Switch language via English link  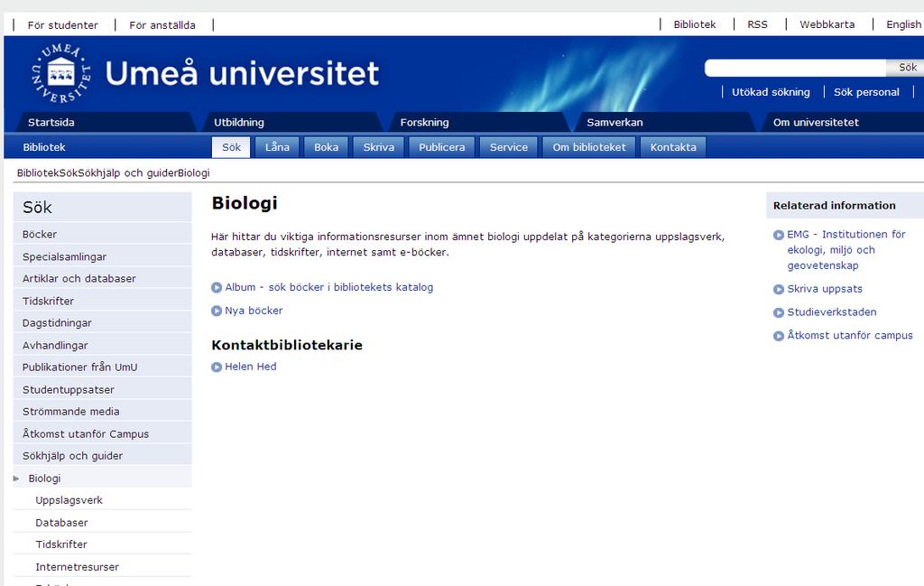pyautogui.click(x=904, y=24)
